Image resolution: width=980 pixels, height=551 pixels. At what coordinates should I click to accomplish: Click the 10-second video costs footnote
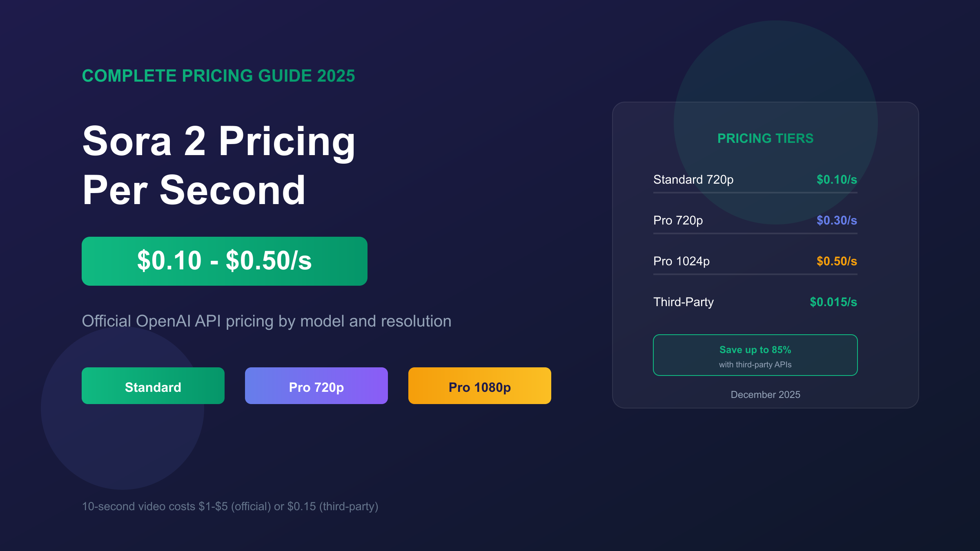click(x=230, y=507)
